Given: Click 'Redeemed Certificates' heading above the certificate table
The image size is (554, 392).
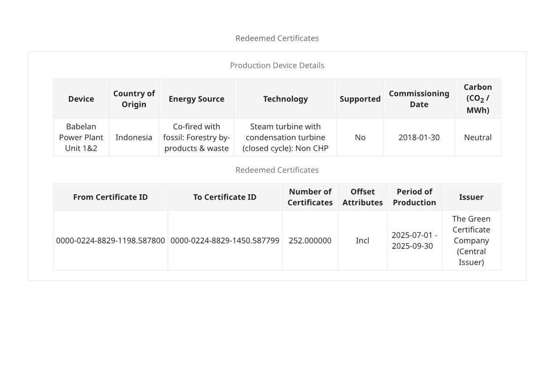Looking at the screenshot, I should (277, 170).
